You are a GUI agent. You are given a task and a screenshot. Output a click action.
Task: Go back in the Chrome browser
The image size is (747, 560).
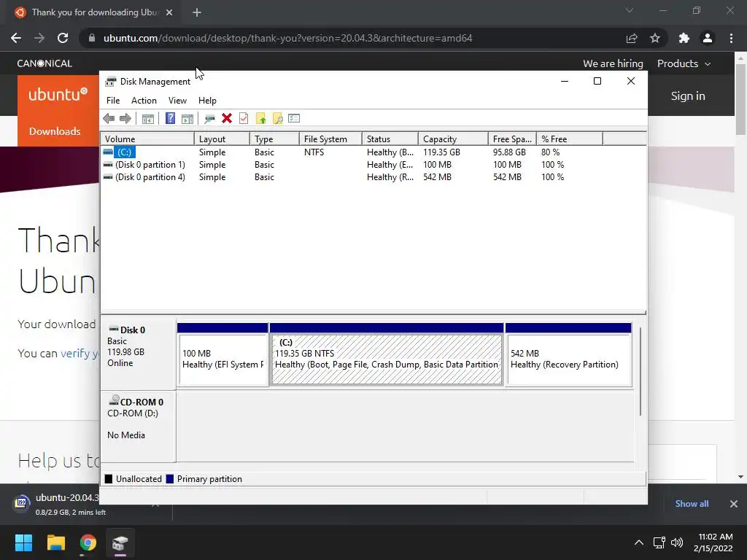[x=16, y=38]
